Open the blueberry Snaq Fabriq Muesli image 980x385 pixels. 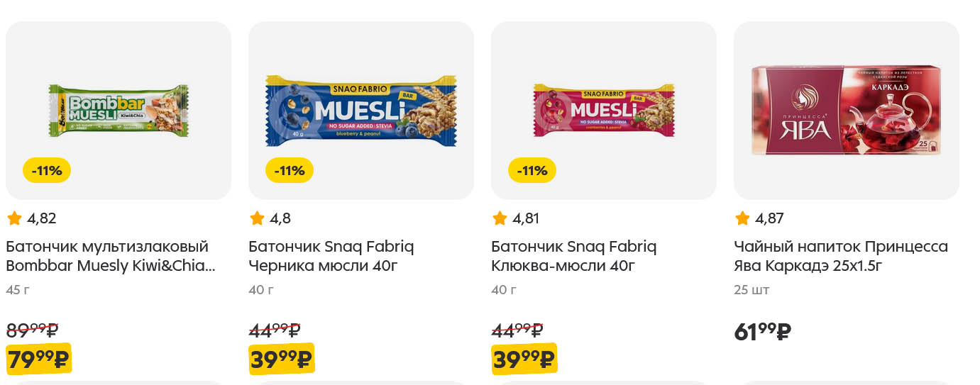(360, 110)
